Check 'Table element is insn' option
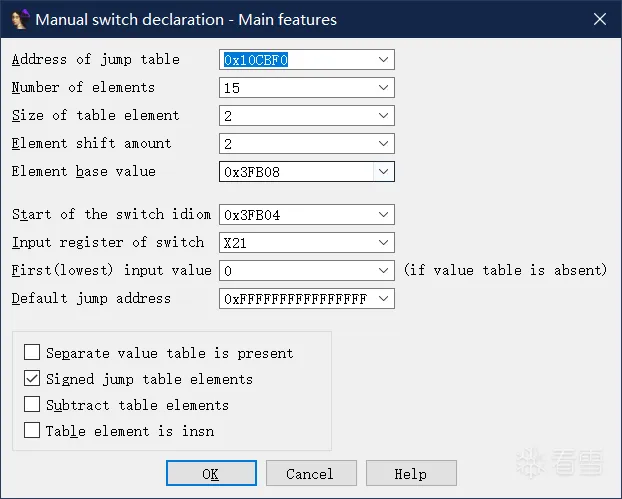 32,430
